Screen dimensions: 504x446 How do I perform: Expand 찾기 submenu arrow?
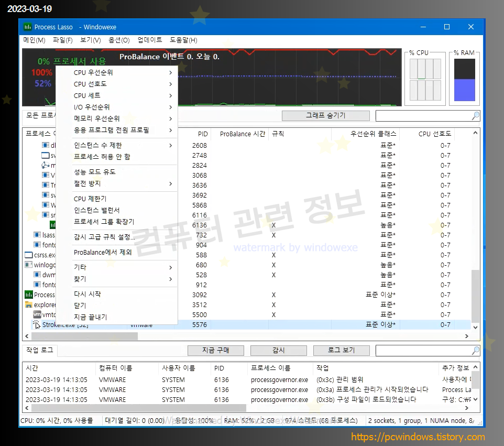pos(171,279)
